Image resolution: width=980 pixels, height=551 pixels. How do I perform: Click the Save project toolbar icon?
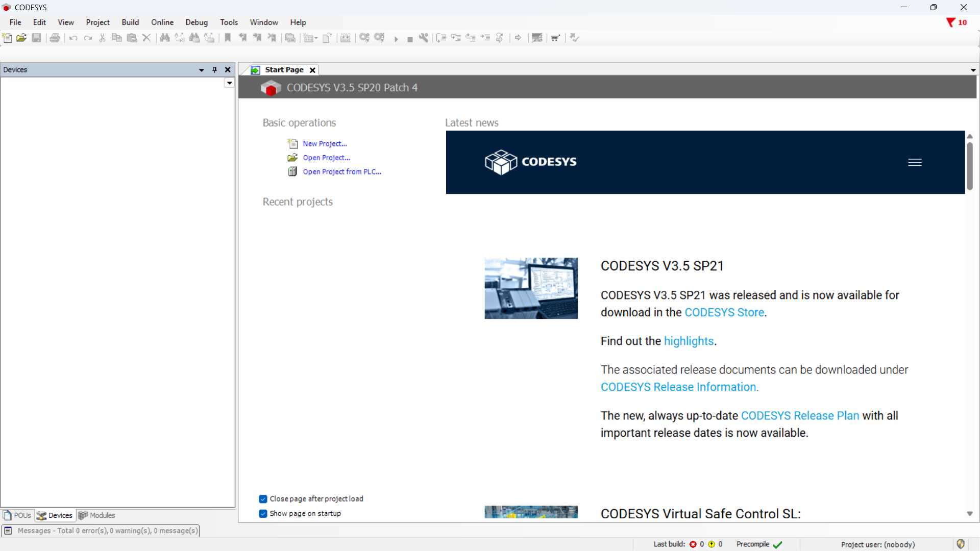36,38
